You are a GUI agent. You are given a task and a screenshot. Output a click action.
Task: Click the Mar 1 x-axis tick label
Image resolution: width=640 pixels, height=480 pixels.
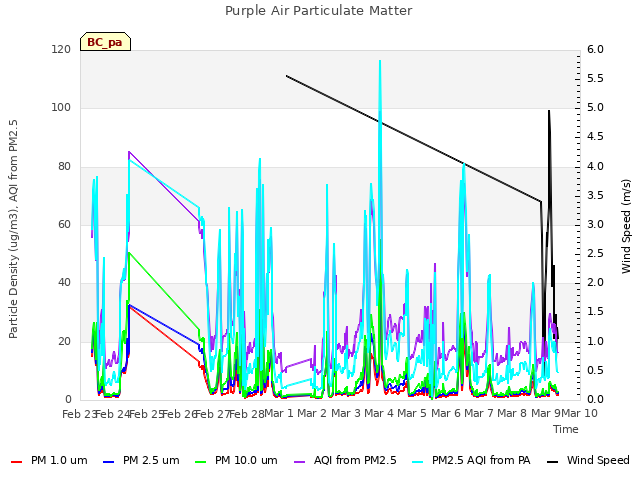279,413
